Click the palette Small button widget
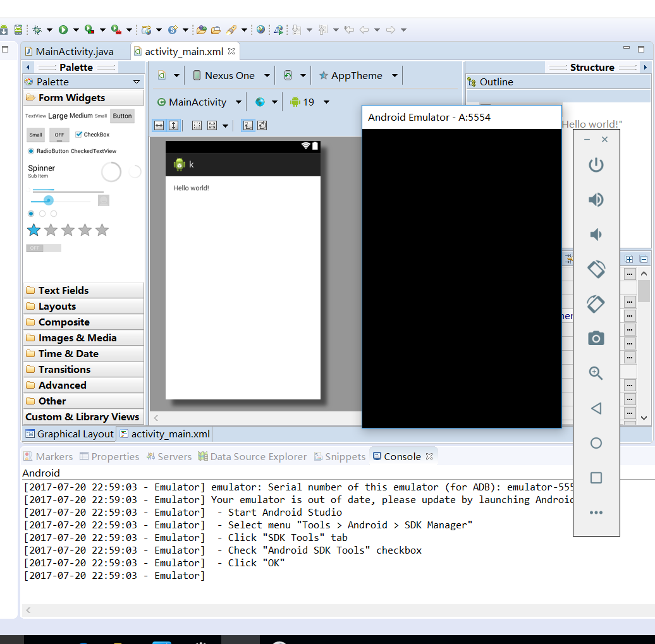 [35, 135]
